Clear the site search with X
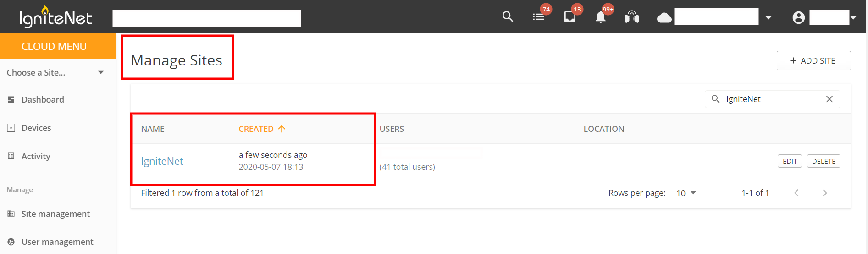The image size is (868, 254). tap(829, 99)
